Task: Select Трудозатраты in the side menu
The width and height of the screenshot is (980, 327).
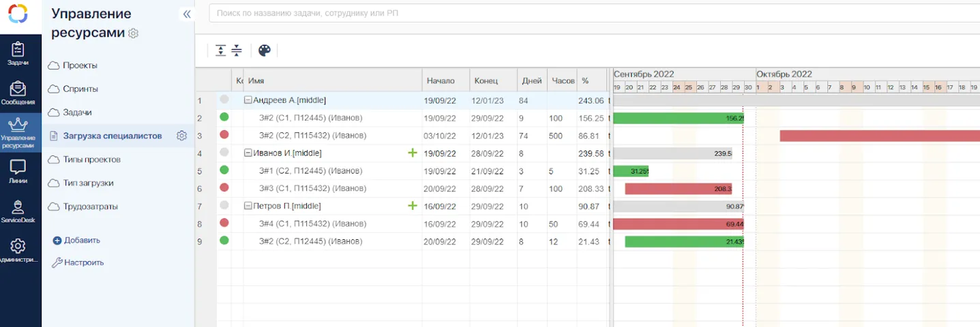Action: coord(90,206)
